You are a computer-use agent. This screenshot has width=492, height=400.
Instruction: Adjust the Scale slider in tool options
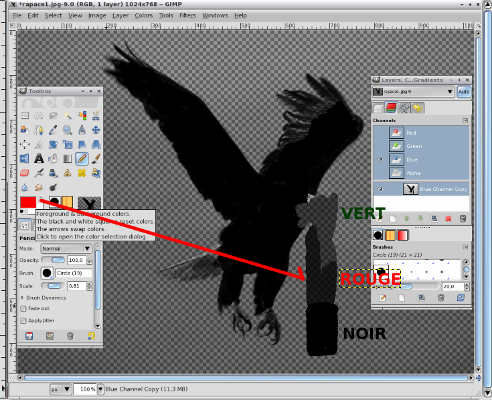pyautogui.click(x=53, y=286)
